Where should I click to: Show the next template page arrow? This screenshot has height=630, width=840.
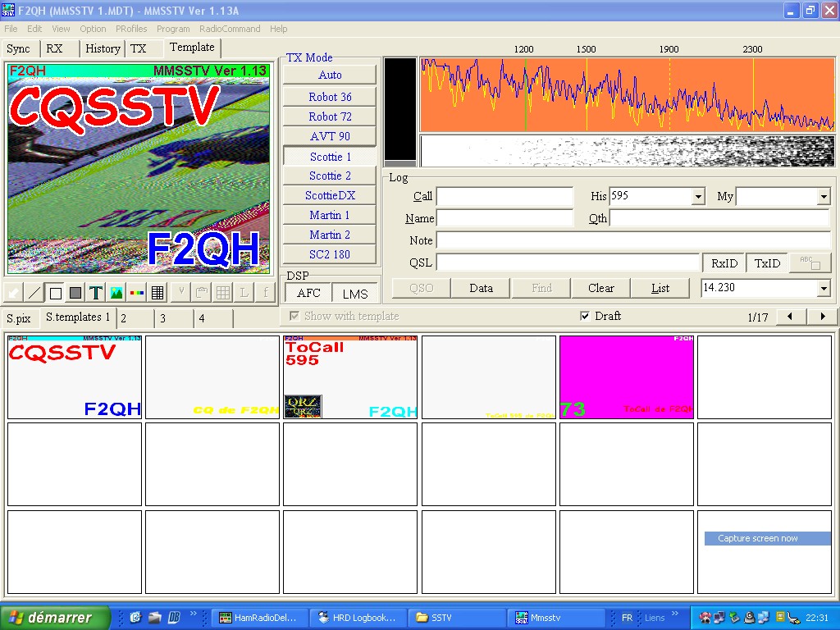[x=823, y=317]
